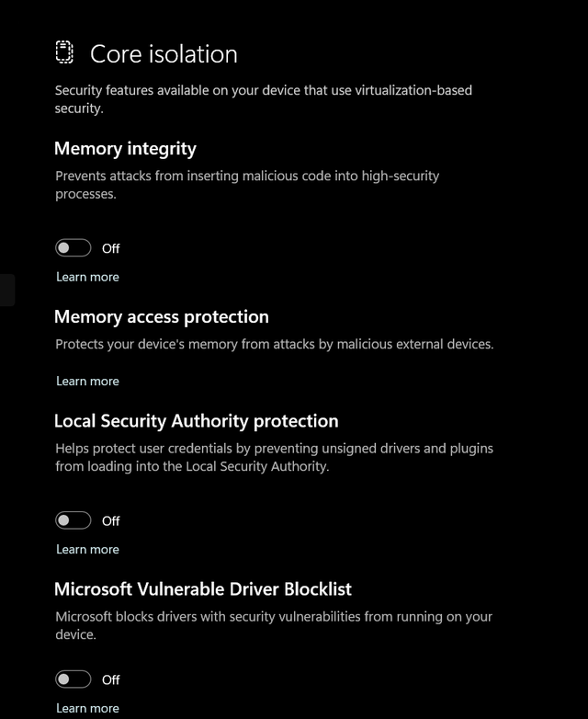Viewport: 588px width, 719px height.
Task: Click the Memory integrity description about malicious code
Action: [247, 184]
